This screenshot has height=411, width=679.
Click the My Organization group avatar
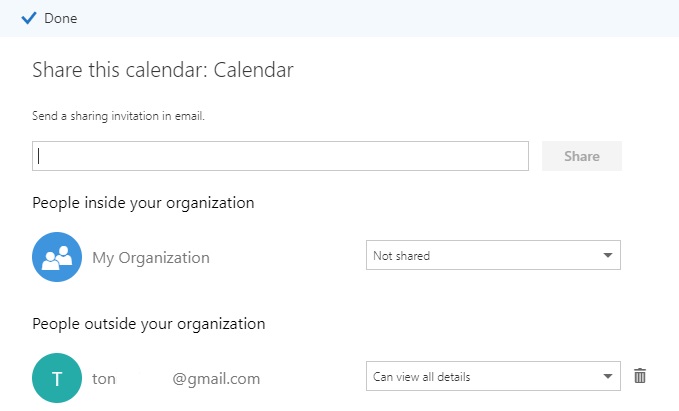[x=57, y=257]
